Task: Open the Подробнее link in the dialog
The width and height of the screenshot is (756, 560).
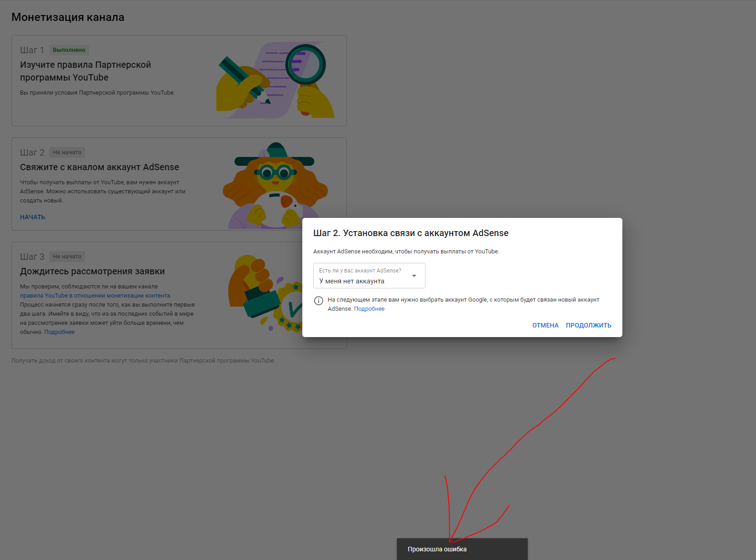Action: 369,309
